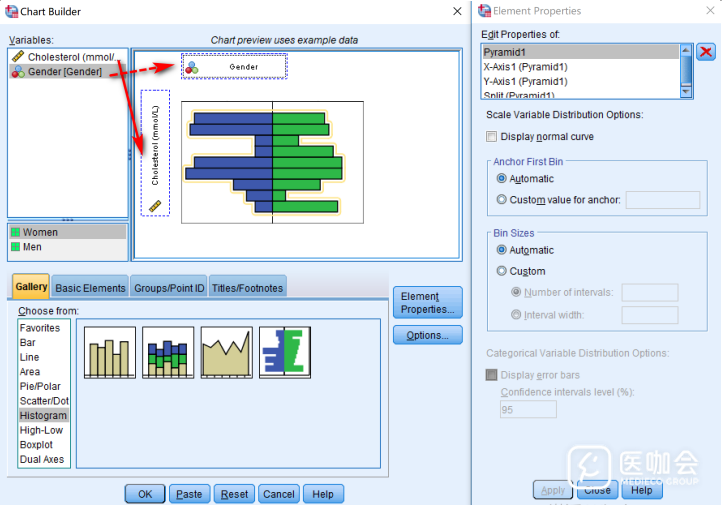Viewport: 722px width, 507px height.
Task: Open the Titles/Footnotes tab
Action: [247, 288]
